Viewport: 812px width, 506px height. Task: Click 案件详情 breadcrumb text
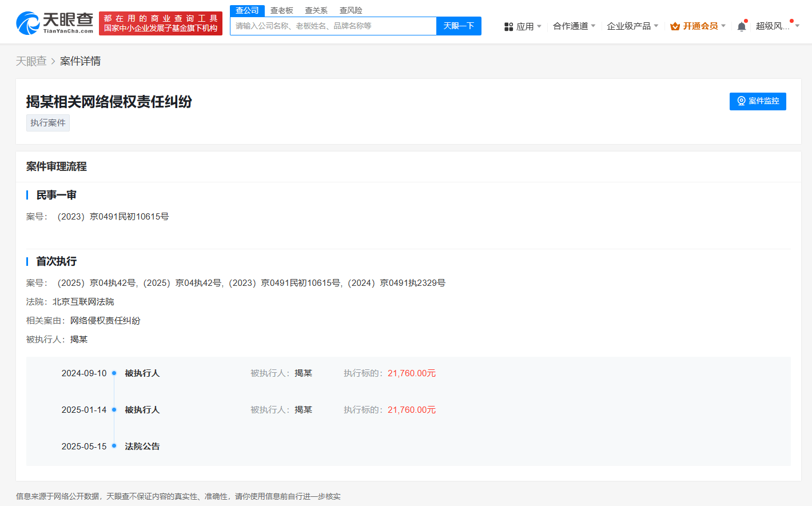(81, 61)
